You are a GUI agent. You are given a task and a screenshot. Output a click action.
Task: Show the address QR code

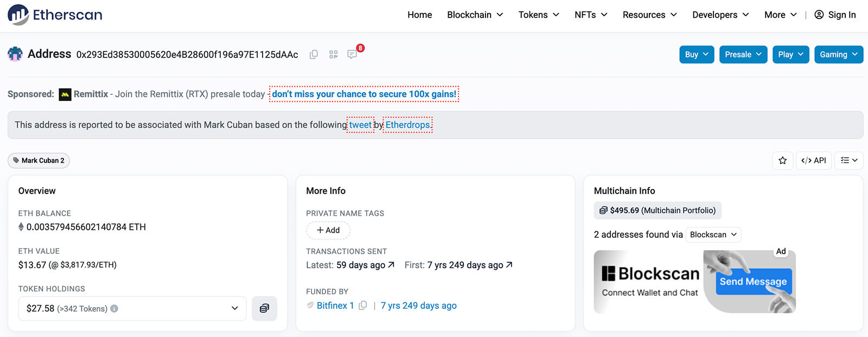click(x=333, y=55)
